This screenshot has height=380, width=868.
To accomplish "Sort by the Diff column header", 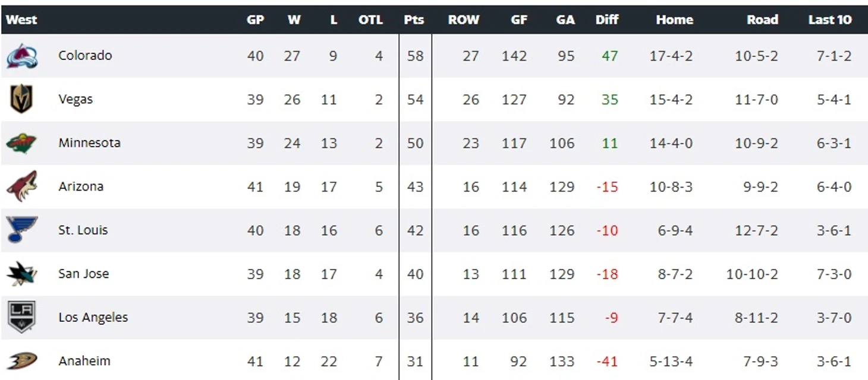I will point(607,20).
